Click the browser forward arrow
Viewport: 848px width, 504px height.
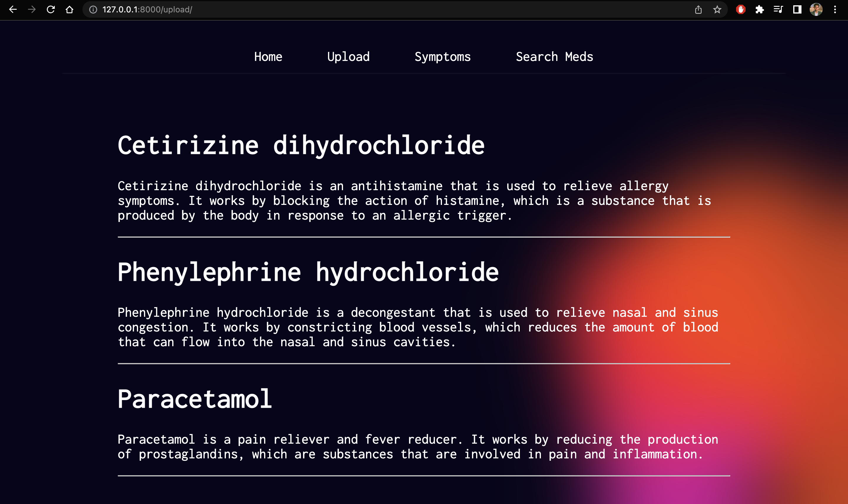[32, 9]
